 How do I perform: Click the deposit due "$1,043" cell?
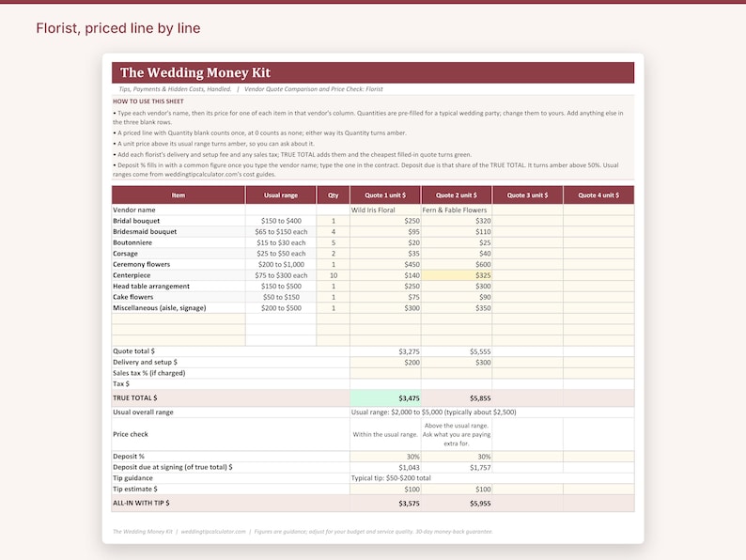tap(385, 468)
